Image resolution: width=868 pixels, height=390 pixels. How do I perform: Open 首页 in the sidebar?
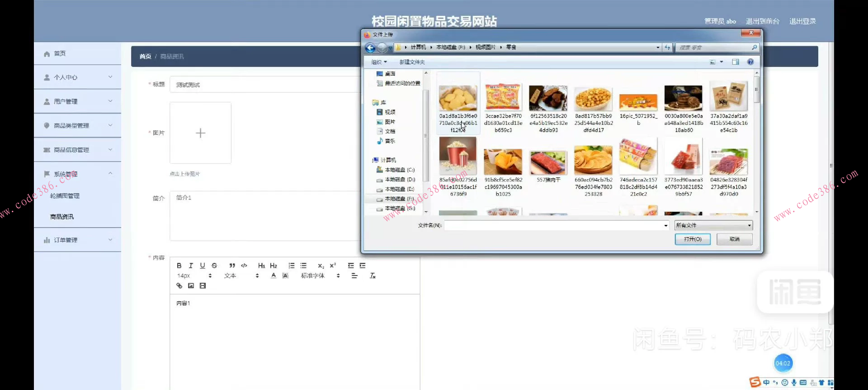point(77,54)
